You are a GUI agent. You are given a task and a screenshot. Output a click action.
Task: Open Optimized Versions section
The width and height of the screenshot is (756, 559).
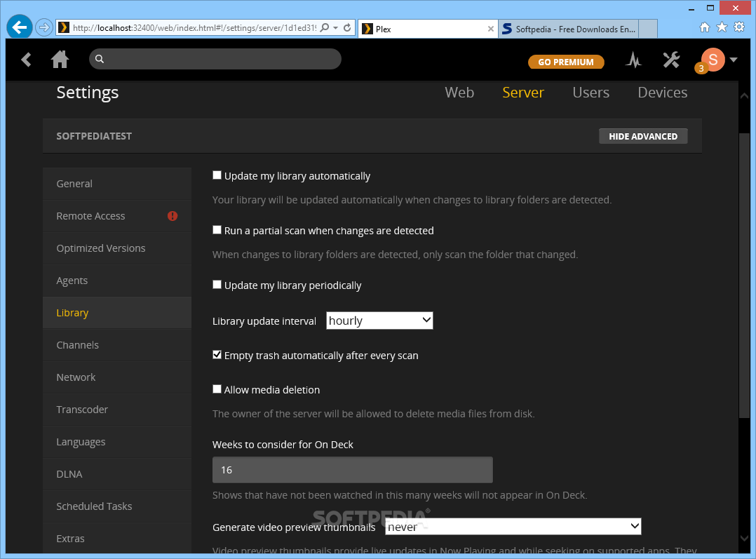117,248
